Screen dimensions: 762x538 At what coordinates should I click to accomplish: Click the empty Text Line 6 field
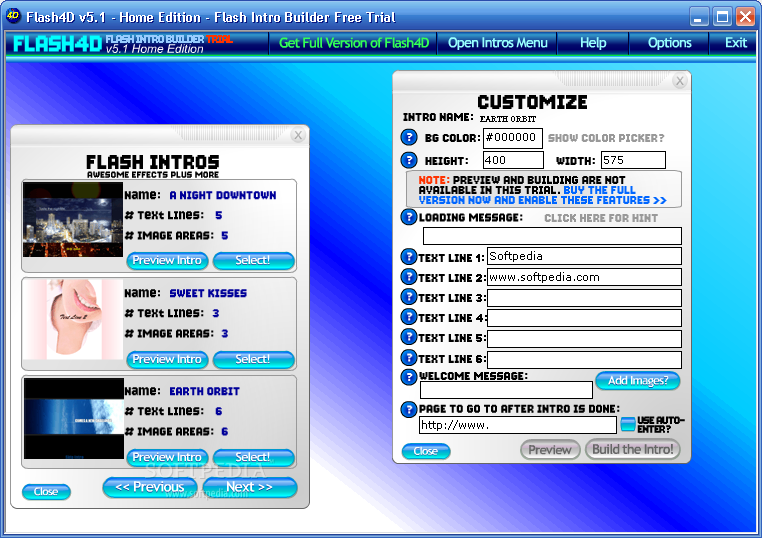click(584, 359)
